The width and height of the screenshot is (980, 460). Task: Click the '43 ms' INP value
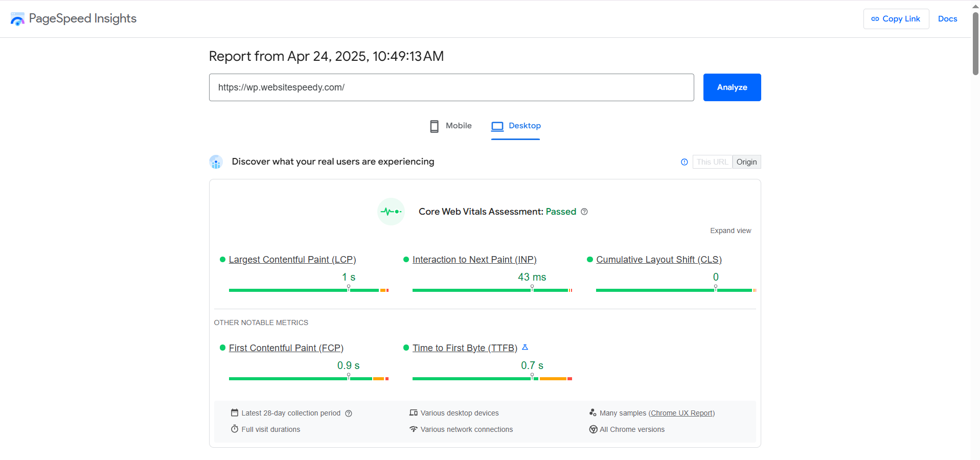click(x=532, y=277)
